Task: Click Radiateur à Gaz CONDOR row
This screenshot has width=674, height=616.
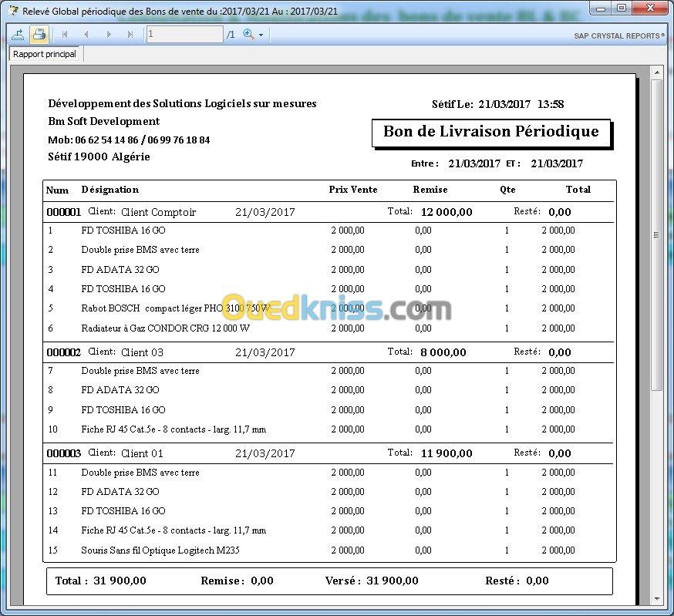Action: coord(165,328)
